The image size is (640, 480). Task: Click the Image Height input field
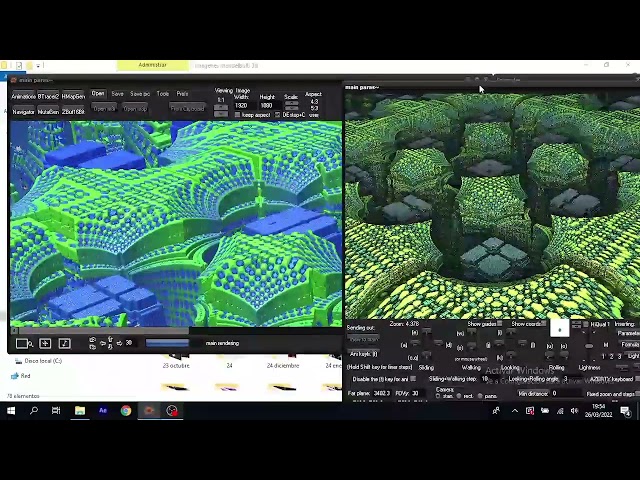click(x=270, y=105)
